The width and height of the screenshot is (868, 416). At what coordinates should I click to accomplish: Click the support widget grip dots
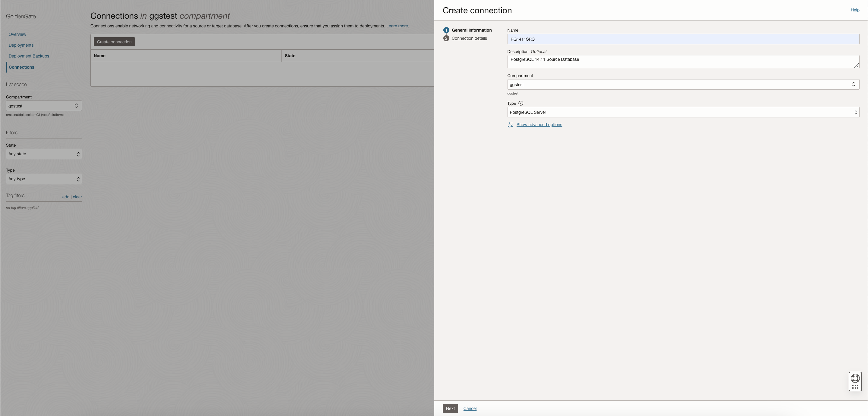pyautogui.click(x=855, y=387)
